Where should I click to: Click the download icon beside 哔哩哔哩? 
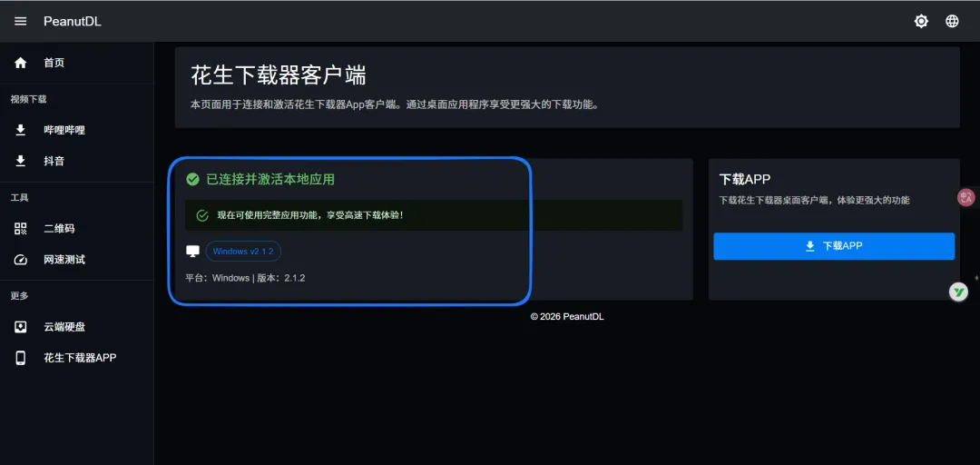pyautogui.click(x=21, y=130)
